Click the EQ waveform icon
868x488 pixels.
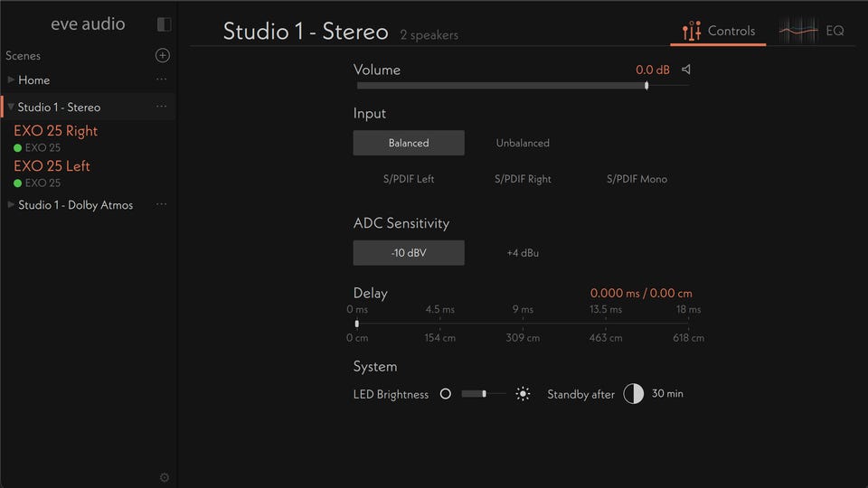pyautogui.click(x=798, y=31)
